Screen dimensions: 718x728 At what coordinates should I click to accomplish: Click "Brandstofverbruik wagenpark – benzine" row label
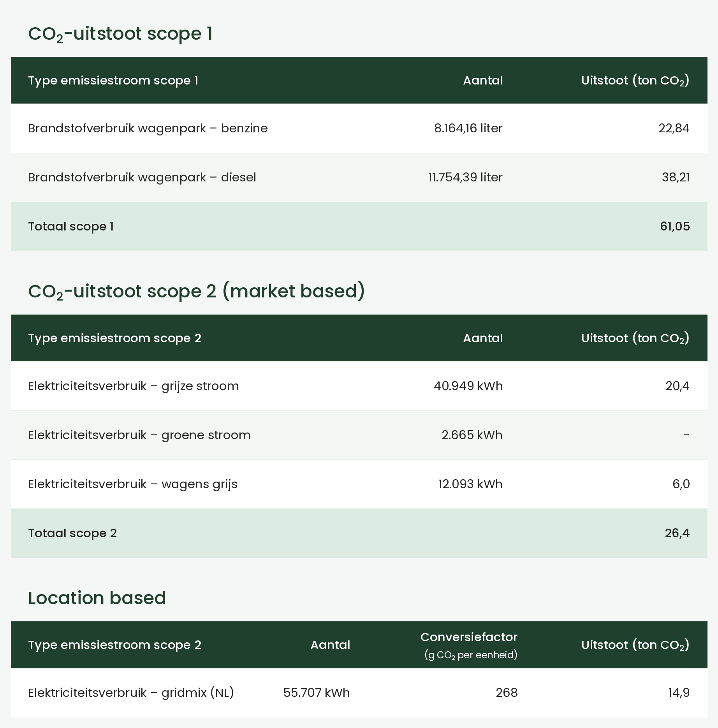(x=148, y=128)
